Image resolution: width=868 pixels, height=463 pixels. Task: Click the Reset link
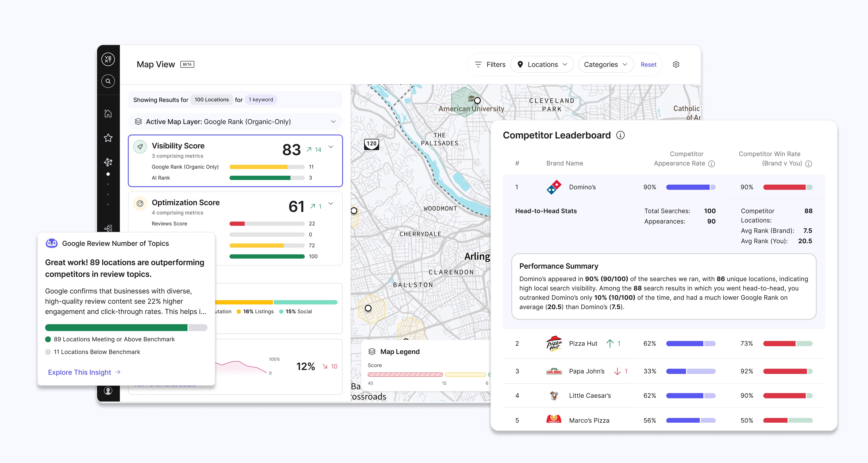648,64
